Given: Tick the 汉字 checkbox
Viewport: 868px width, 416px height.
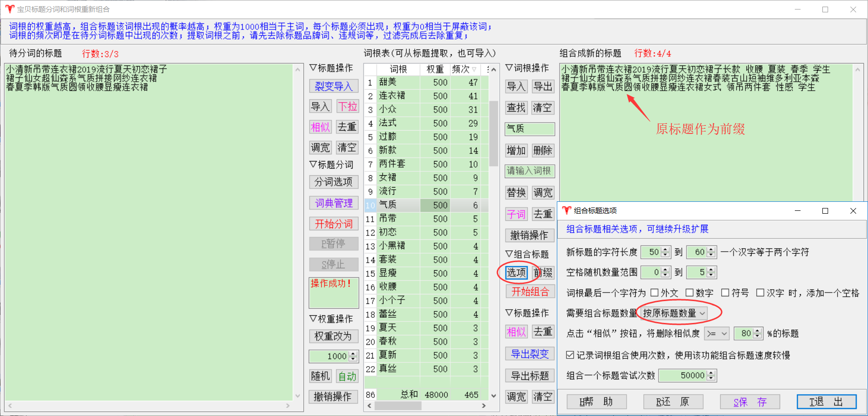Looking at the screenshot, I should [760, 293].
